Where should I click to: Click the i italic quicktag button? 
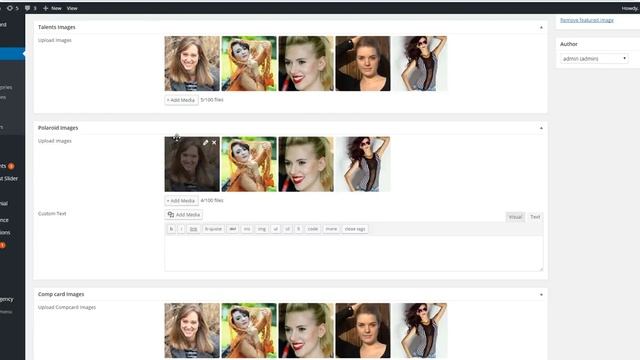point(181,229)
